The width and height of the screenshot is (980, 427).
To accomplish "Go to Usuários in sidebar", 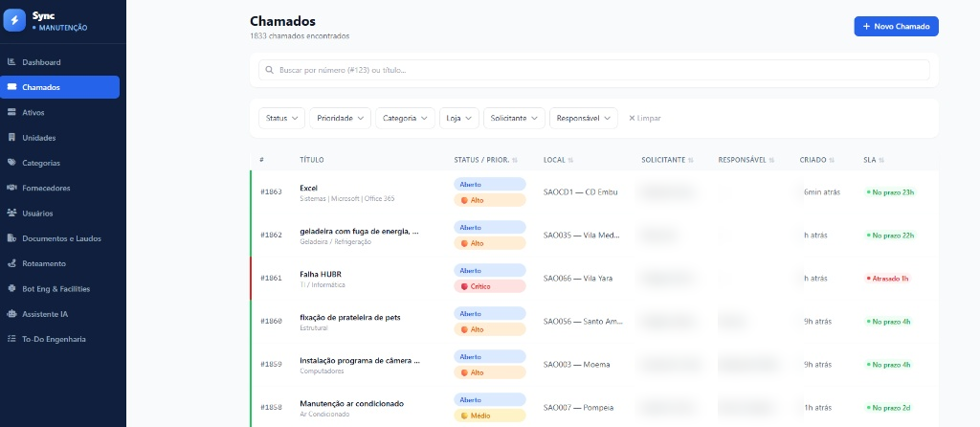I will 60,213.
